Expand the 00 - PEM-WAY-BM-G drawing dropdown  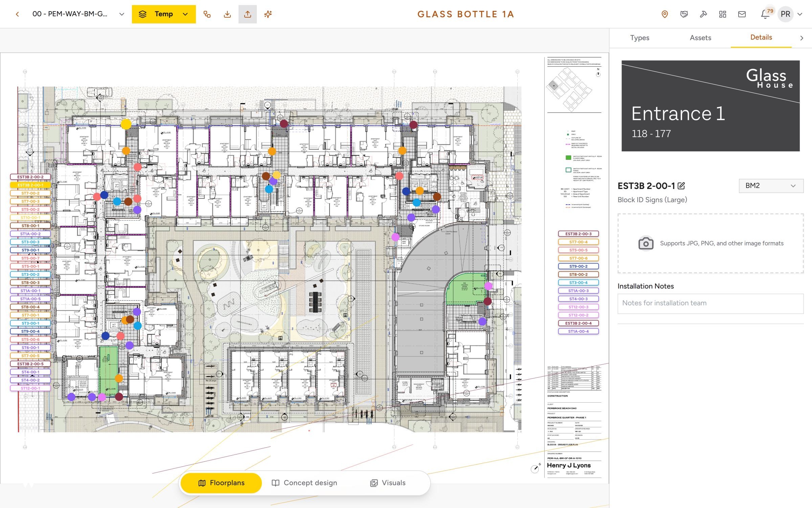[122, 14]
